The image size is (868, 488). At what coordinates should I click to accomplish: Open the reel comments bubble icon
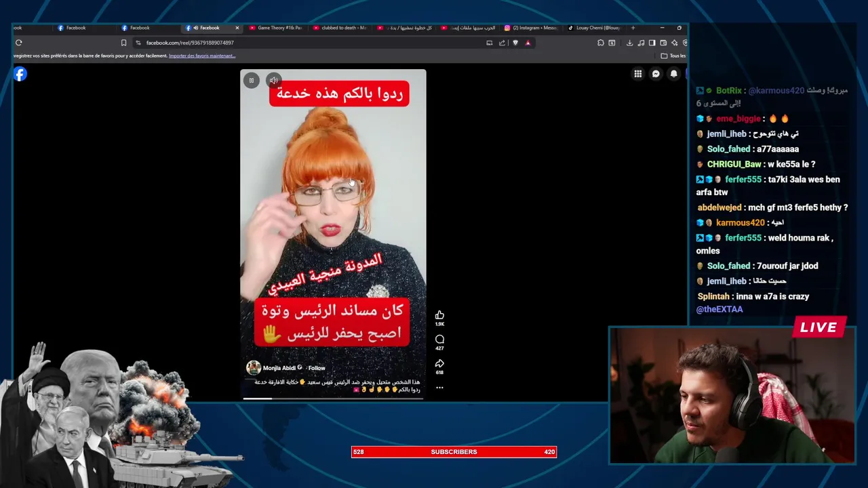click(x=439, y=340)
